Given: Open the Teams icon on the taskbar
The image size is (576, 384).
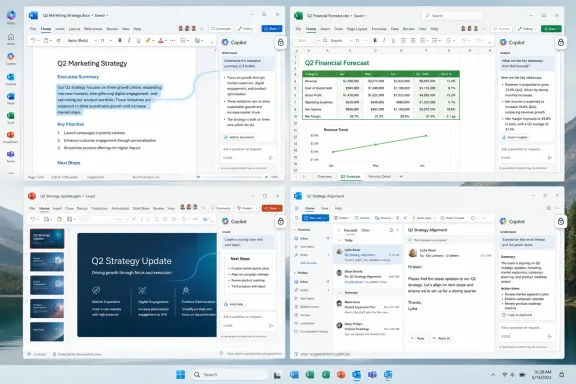Looking at the screenshot, I should point(372,374).
